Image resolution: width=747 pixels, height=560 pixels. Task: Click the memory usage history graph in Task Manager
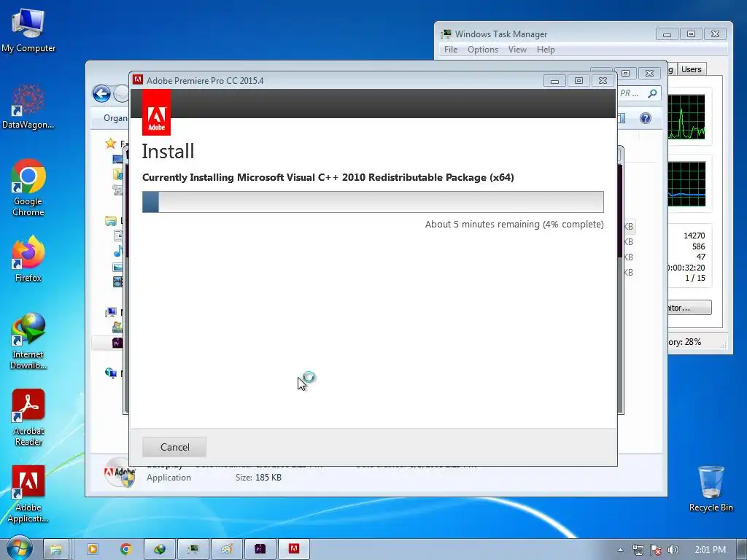click(x=686, y=184)
